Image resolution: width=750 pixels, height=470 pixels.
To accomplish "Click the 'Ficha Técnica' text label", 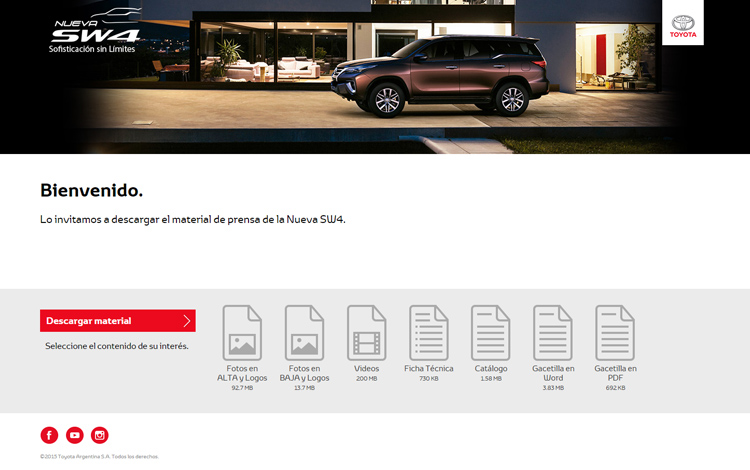I will [x=428, y=368].
